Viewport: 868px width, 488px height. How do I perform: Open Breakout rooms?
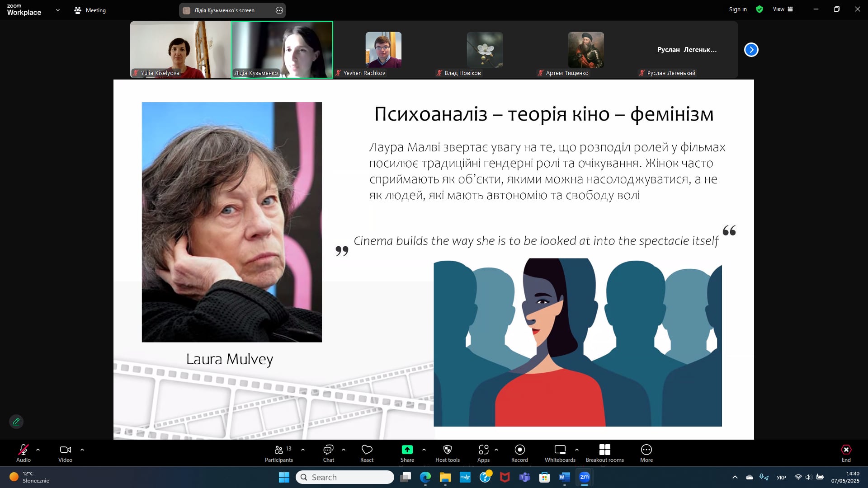pyautogui.click(x=604, y=450)
